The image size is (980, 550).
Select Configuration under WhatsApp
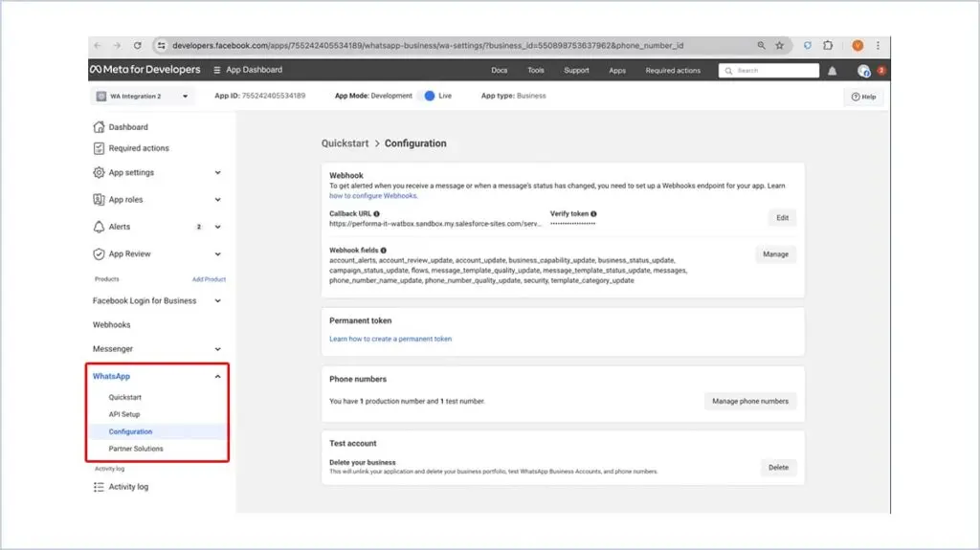pyautogui.click(x=130, y=432)
